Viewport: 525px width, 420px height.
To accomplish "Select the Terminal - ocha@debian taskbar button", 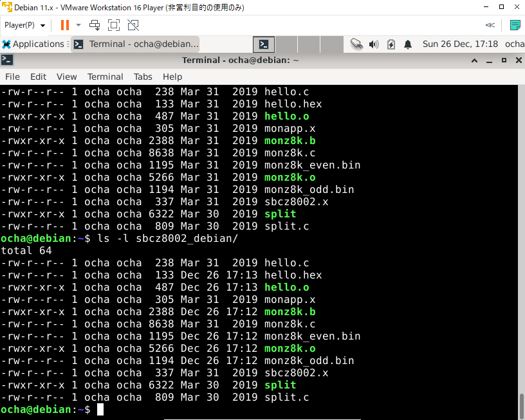I will 143,44.
